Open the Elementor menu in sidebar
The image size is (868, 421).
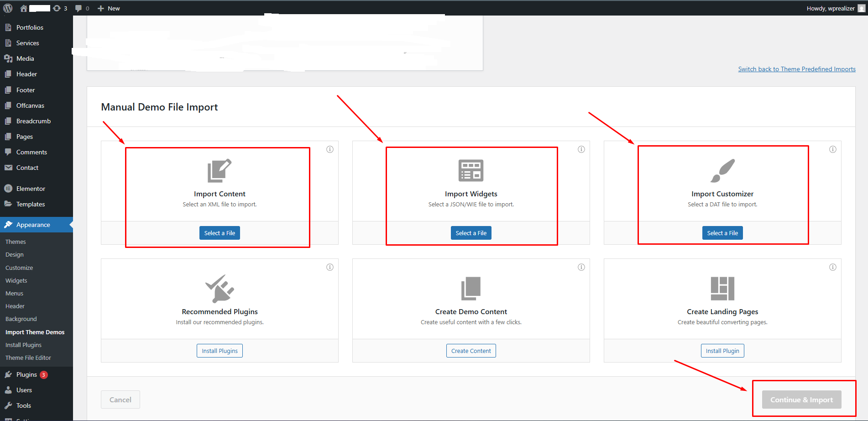[x=31, y=189]
